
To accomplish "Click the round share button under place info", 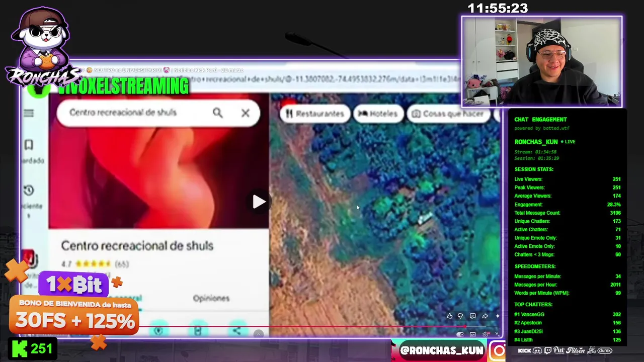I will click(x=236, y=330).
